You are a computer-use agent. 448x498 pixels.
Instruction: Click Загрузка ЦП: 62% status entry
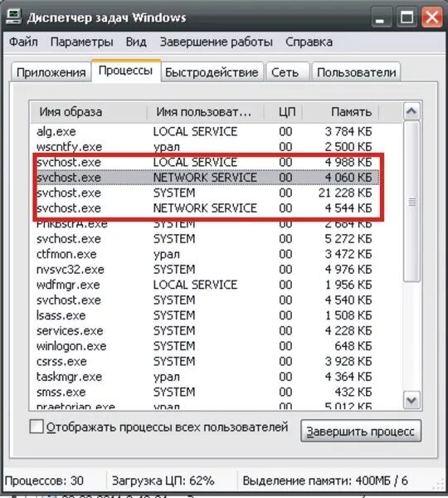point(163,481)
